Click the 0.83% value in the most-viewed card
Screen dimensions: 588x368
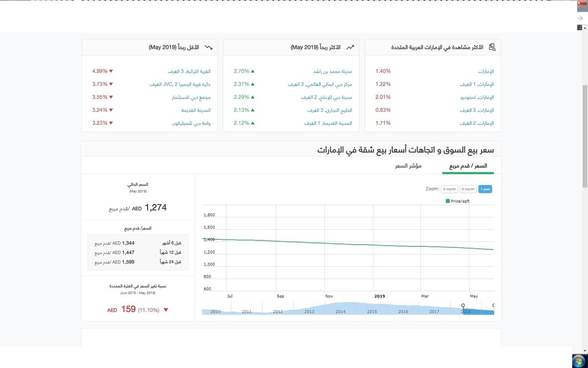[x=383, y=110]
